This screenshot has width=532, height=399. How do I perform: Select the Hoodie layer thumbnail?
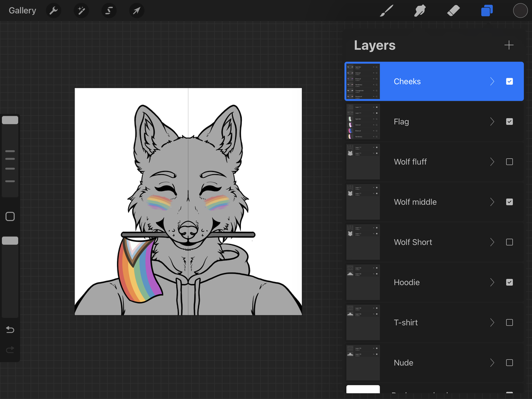(x=363, y=282)
